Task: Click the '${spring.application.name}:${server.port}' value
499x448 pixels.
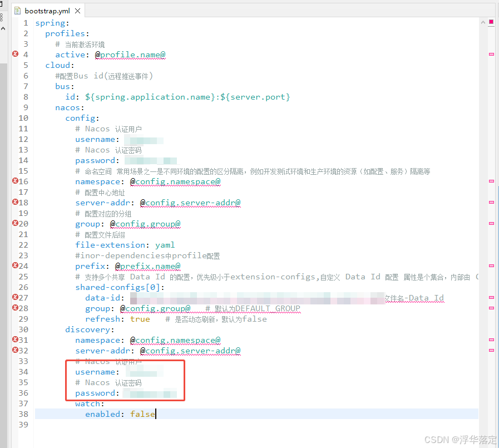Action: coord(188,97)
